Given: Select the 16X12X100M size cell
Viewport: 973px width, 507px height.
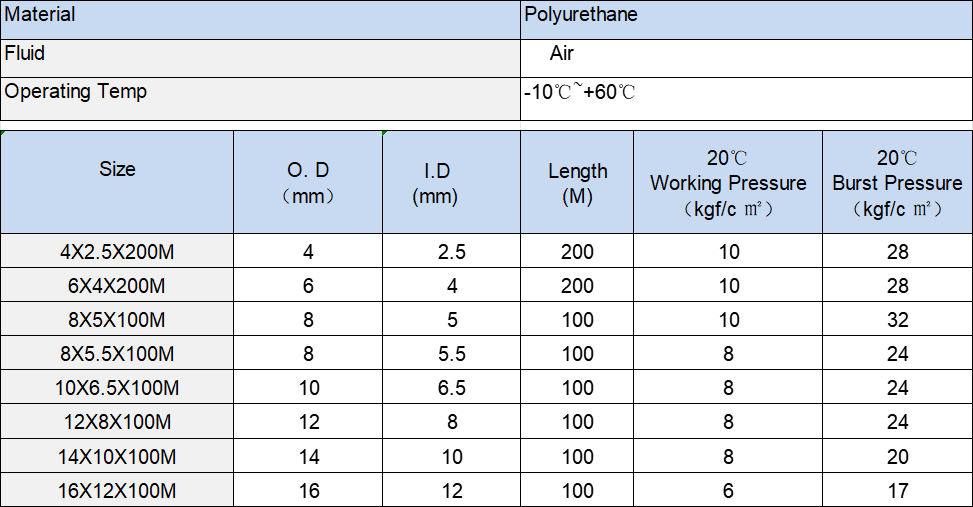Looking at the screenshot, I should click(117, 490).
